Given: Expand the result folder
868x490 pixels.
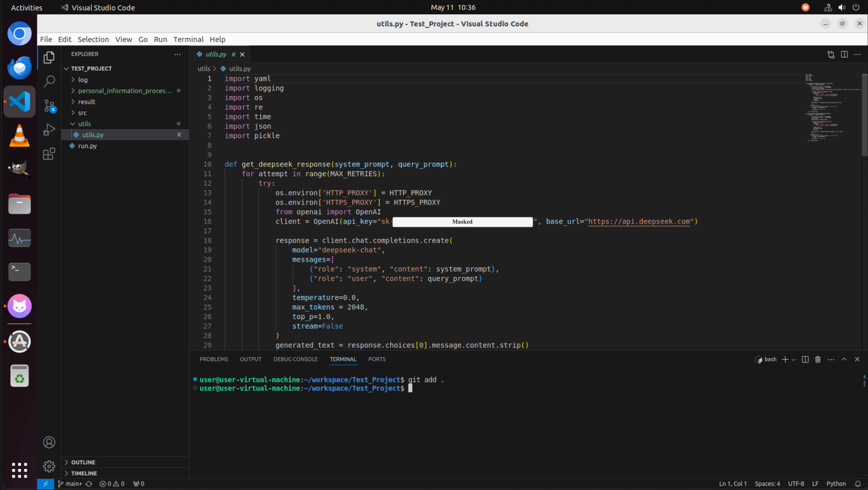Looking at the screenshot, I should point(125,102).
